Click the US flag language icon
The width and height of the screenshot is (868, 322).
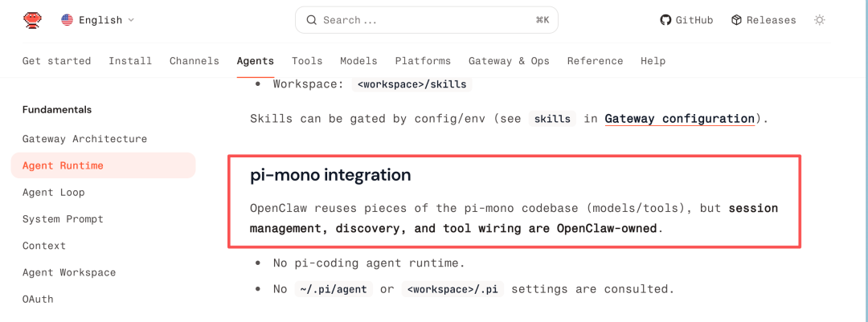tap(68, 20)
